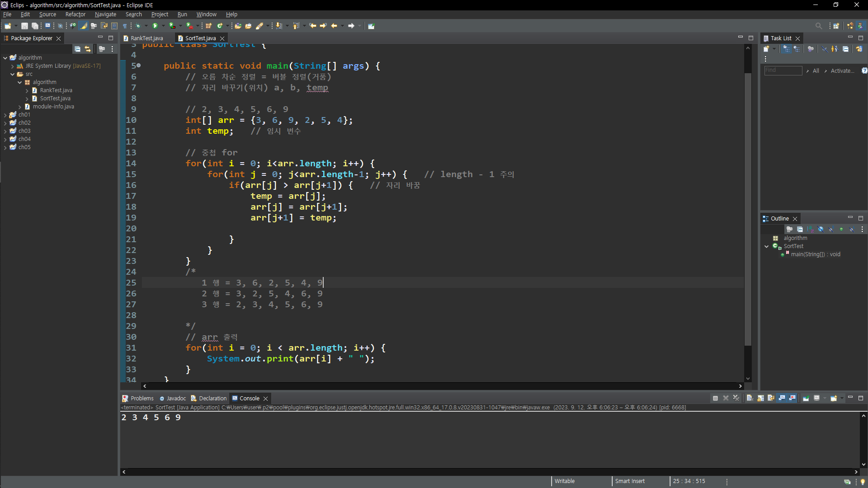Click the Save floppy disk icon
This screenshot has width=868, height=488.
click(25, 26)
